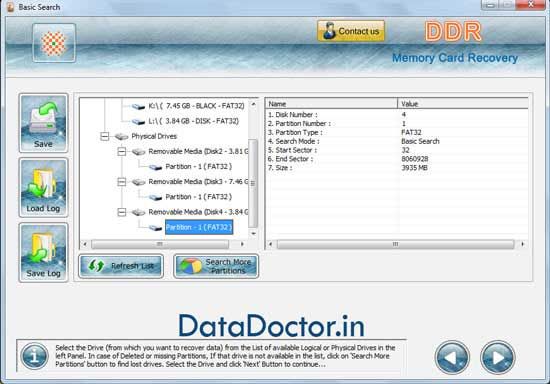This screenshot has height=384, width=550.
Task: Click partition icon under Disk2
Action: [155, 167]
